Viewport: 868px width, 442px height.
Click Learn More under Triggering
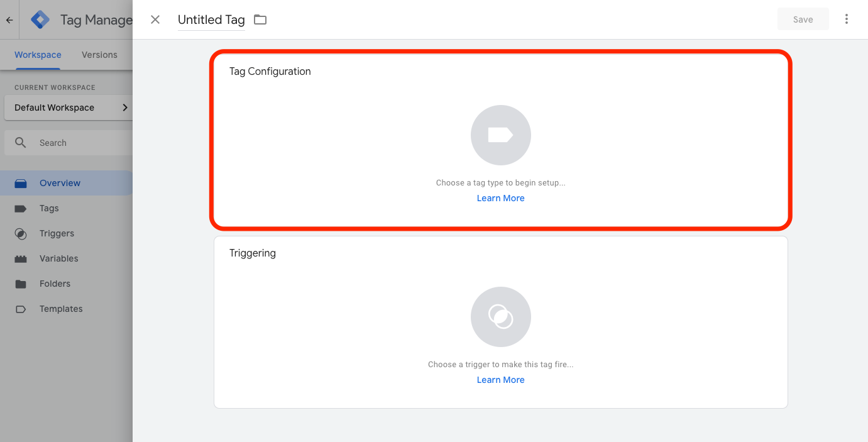point(500,380)
